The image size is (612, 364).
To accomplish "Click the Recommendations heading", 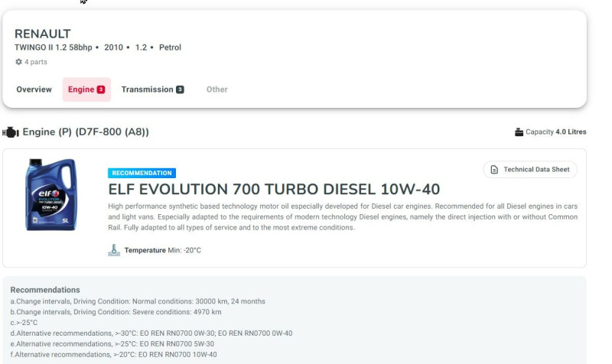I will 45,290.
